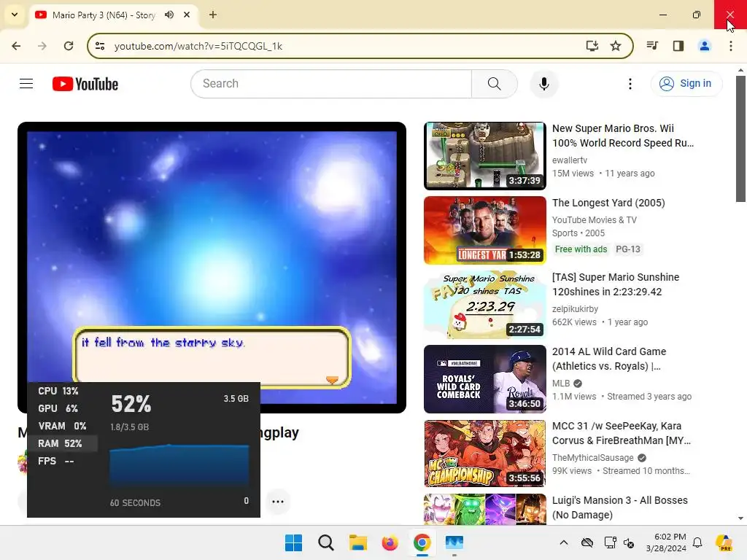
Task: Switch to Chrome taskbar icon
Action: coord(422,542)
